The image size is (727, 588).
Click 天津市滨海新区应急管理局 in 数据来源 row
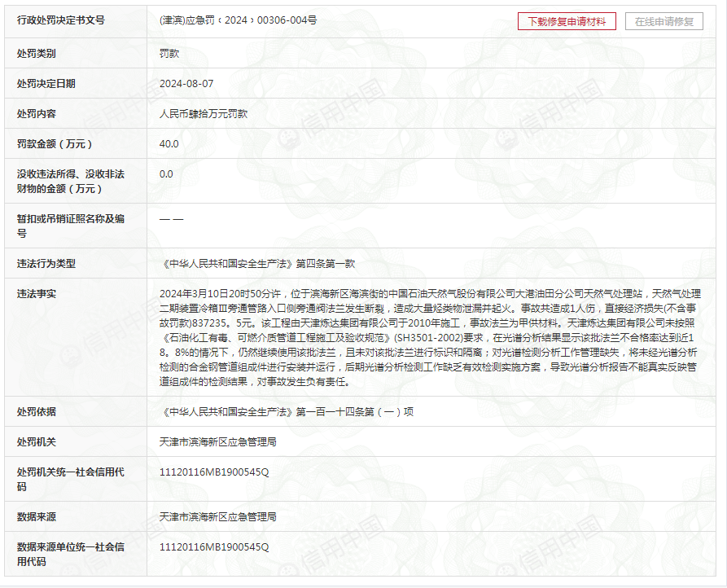point(218,516)
